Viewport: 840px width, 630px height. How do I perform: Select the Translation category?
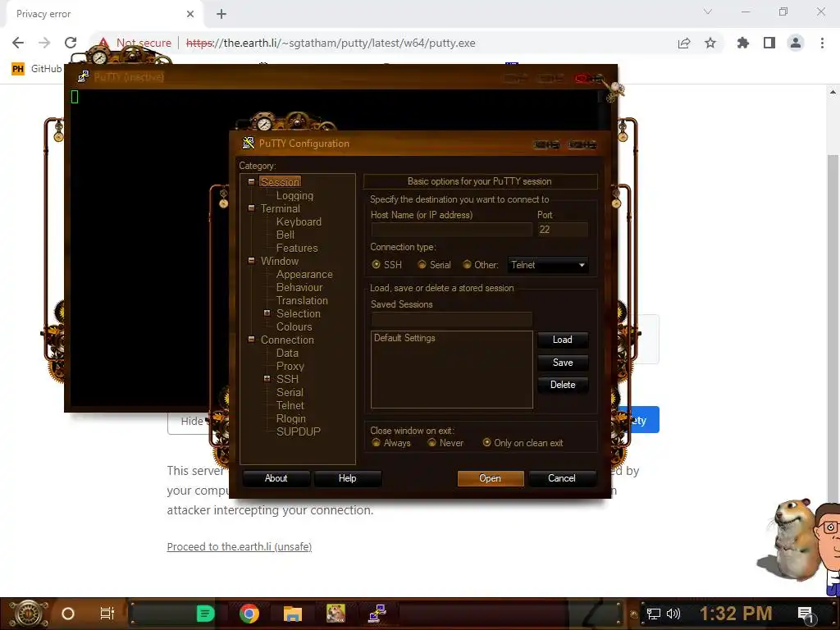302,300
